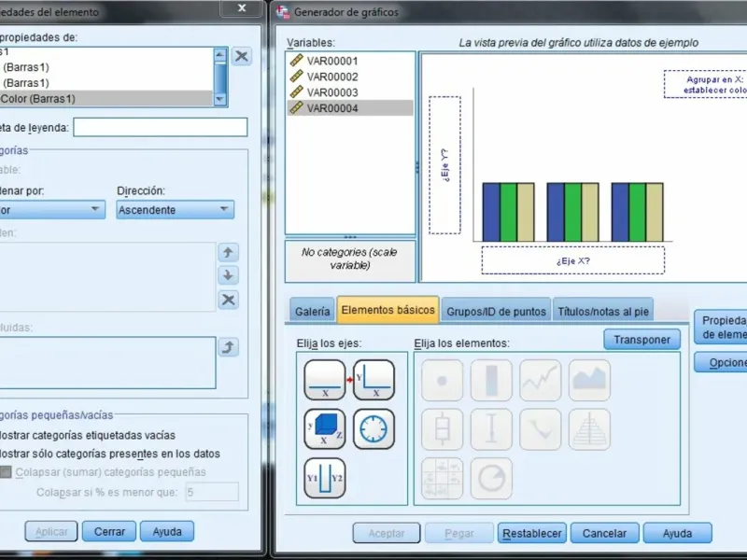Pick the pie chart element icon
This screenshot has height=560, width=747.
coord(491,478)
